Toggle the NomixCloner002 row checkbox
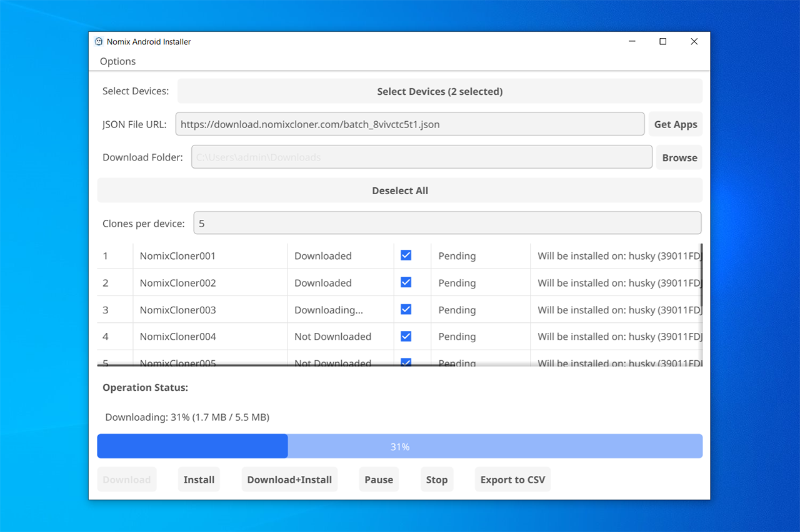The height and width of the screenshot is (532, 800). [x=406, y=282]
